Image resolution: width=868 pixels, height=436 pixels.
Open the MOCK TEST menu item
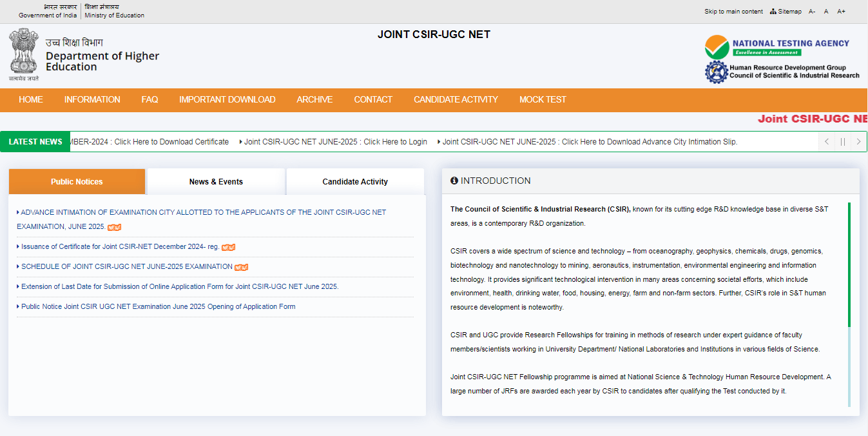coord(543,100)
